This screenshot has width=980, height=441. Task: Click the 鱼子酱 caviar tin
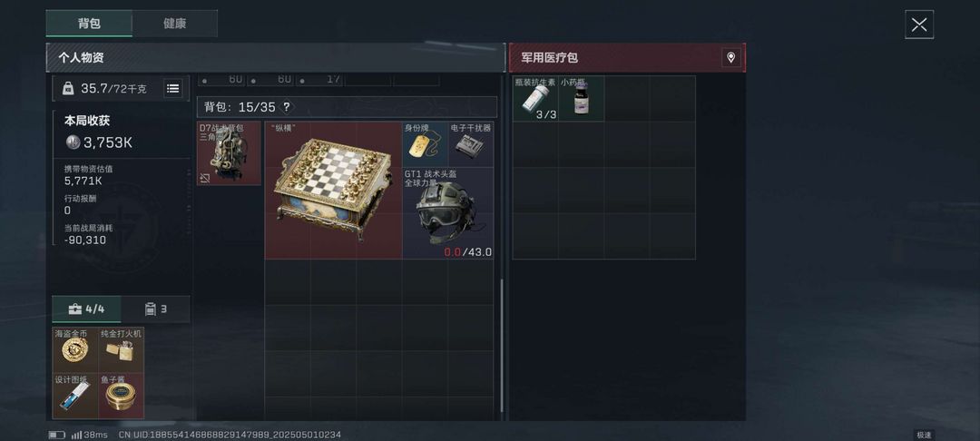[x=122, y=396]
